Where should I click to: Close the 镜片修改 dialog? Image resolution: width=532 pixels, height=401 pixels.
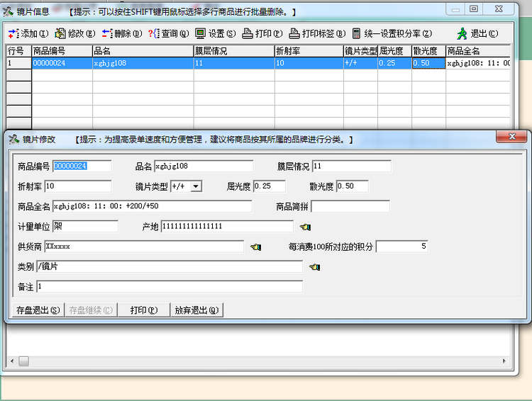[x=511, y=137]
